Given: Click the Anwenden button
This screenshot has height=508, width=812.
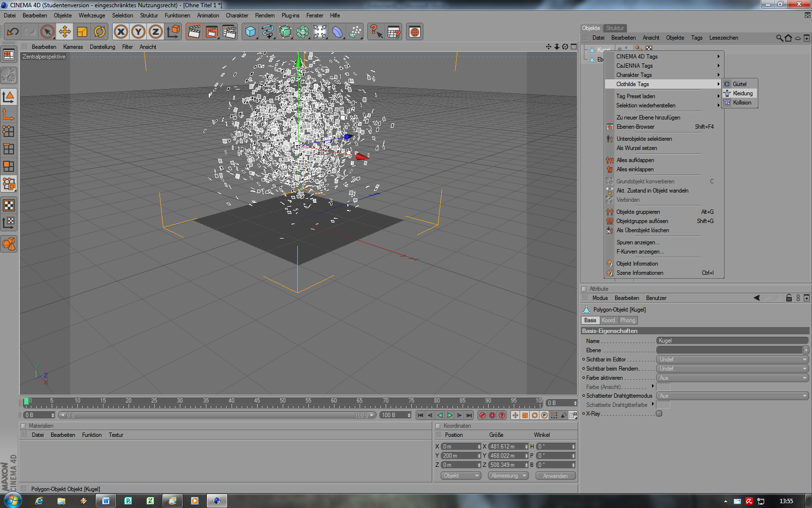Looking at the screenshot, I should (x=555, y=476).
